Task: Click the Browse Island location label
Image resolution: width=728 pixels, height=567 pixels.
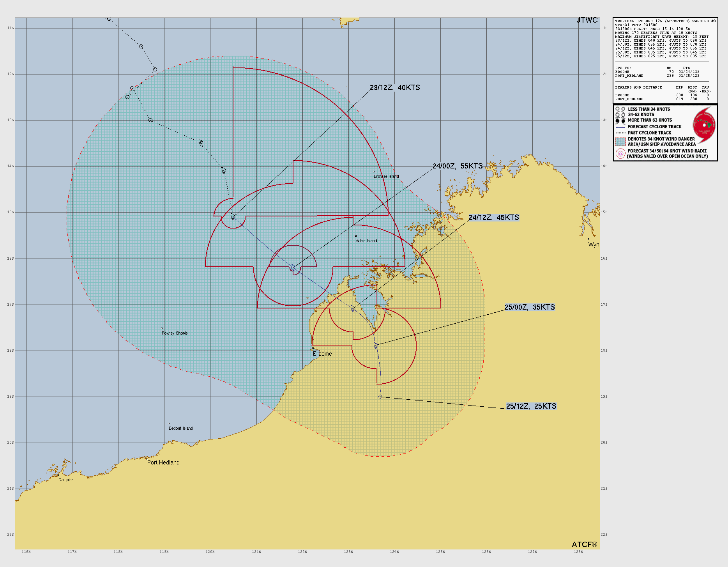Action: pos(386,176)
